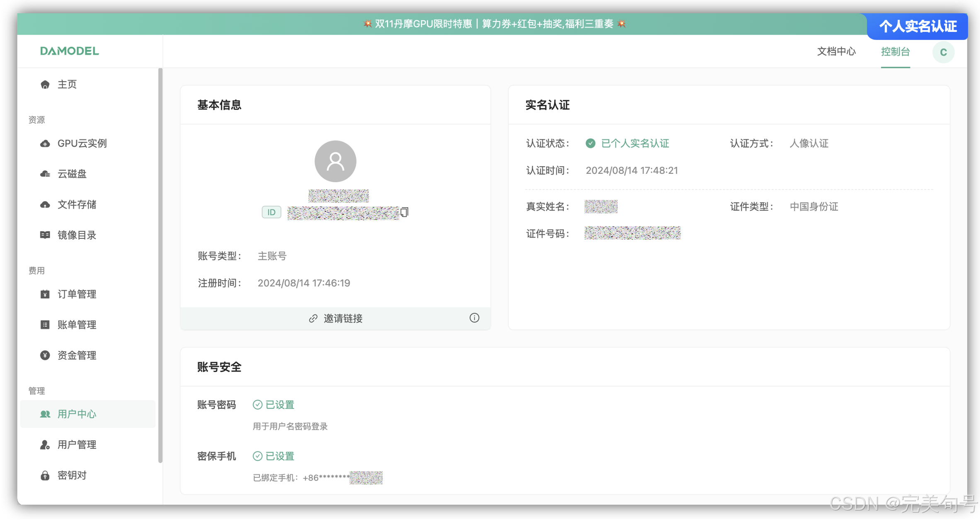980x520 pixels.
Task: Open 文件存储 using the cloud upload icon
Action: pos(45,204)
